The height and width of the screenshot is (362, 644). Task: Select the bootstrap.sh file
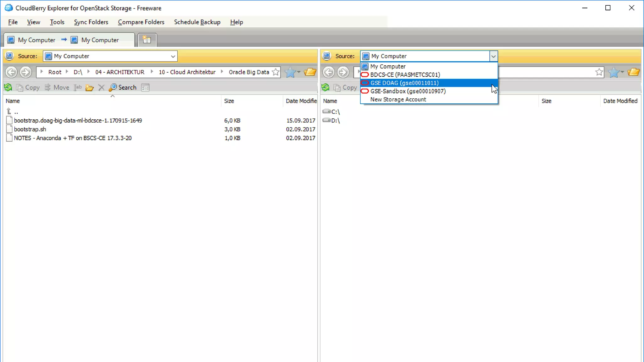(x=30, y=129)
